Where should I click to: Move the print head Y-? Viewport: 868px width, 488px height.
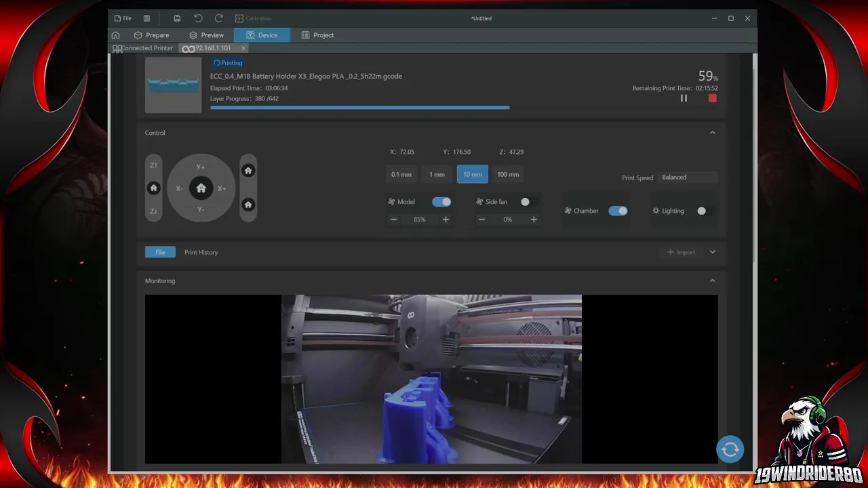[201, 210]
